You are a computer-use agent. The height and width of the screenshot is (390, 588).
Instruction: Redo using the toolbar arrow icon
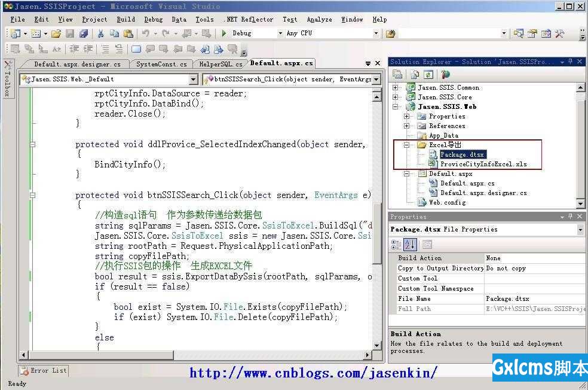[x=166, y=33]
